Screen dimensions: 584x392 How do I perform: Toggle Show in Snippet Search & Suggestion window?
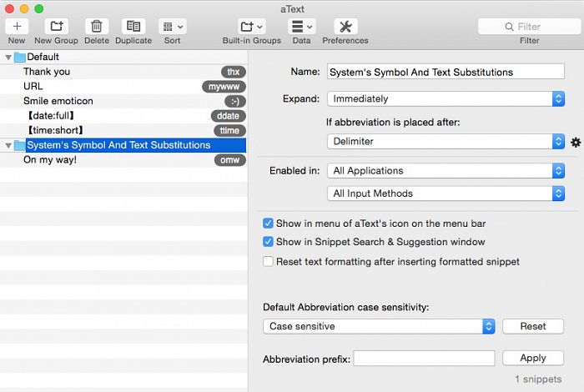269,242
